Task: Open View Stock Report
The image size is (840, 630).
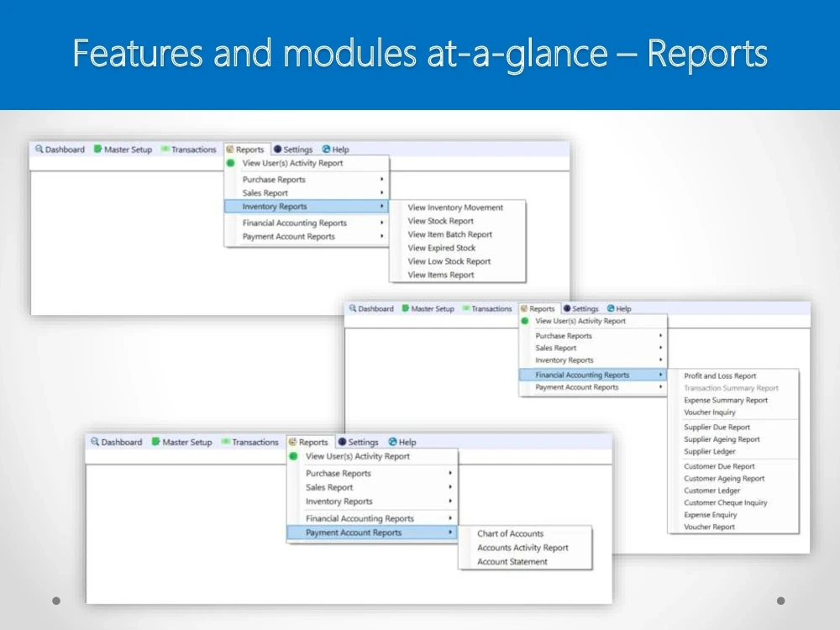Action: 440,221
